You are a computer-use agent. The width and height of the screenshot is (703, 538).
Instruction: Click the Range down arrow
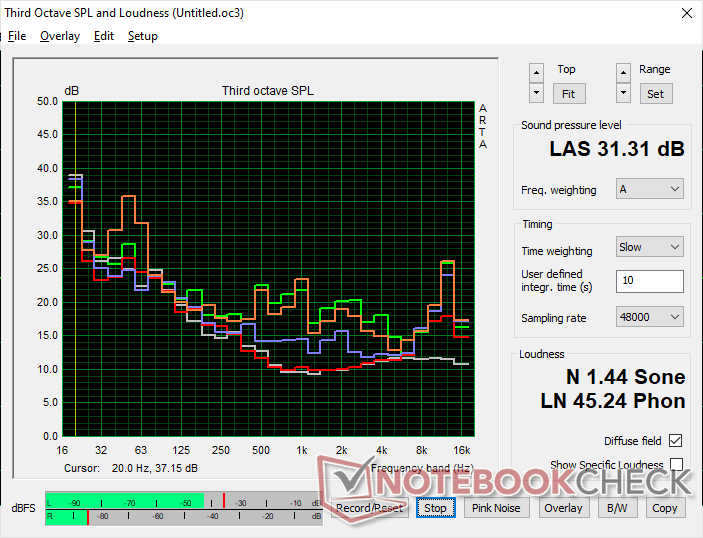(x=623, y=93)
